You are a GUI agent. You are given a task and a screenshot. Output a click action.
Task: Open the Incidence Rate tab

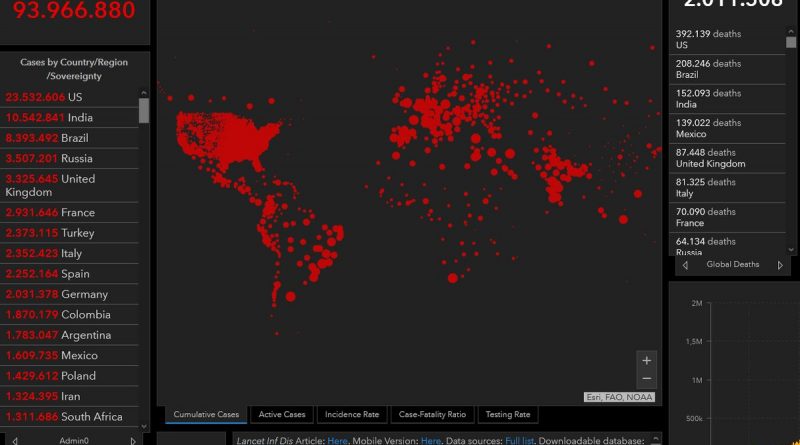tap(351, 414)
